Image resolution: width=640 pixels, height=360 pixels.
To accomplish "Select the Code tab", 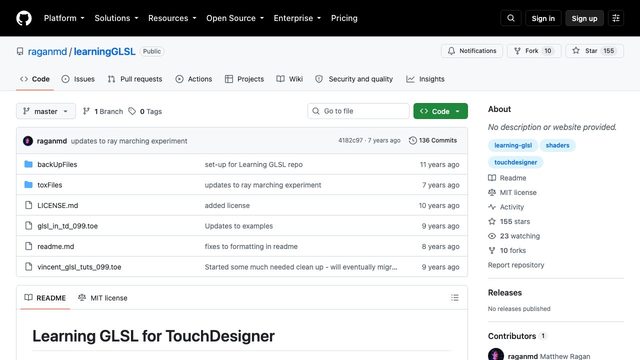I will pos(35,79).
